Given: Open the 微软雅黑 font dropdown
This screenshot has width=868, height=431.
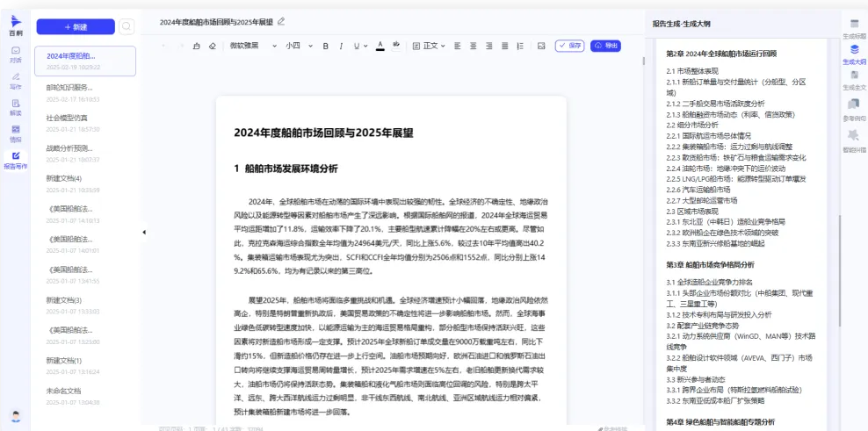Looking at the screenshot, I should pos(252,46).
